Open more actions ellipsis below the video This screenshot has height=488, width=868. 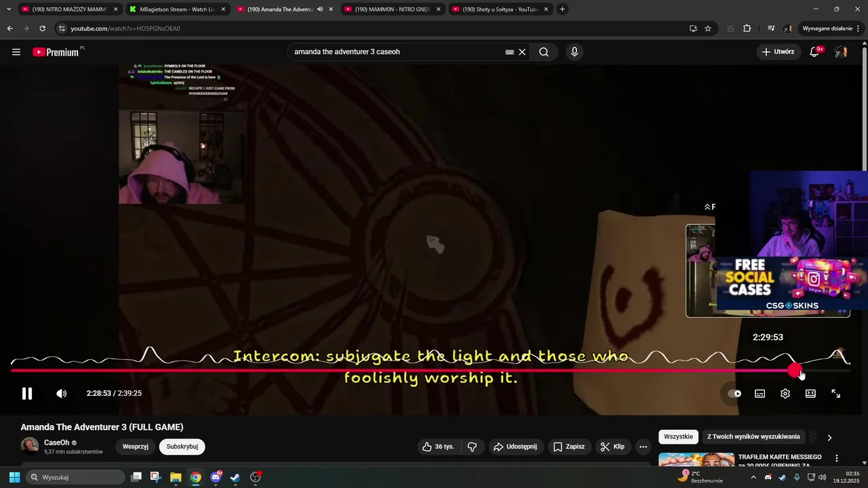point(643,447)
